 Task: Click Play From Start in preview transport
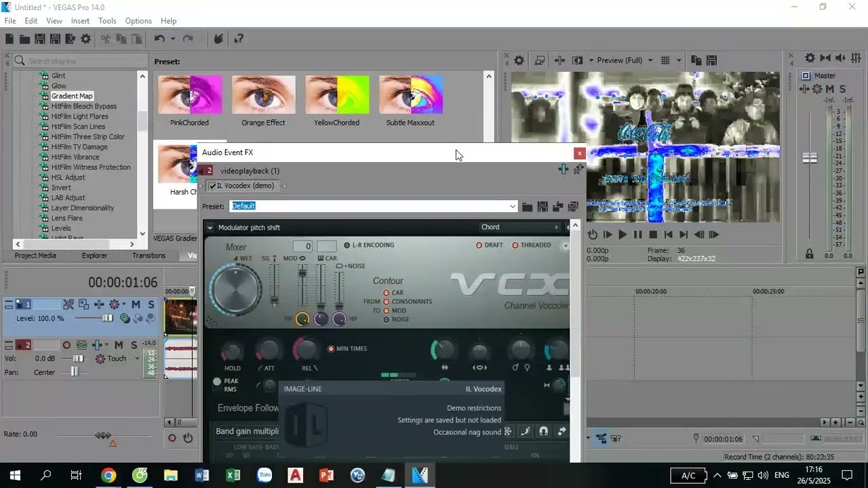click(608, 235)
